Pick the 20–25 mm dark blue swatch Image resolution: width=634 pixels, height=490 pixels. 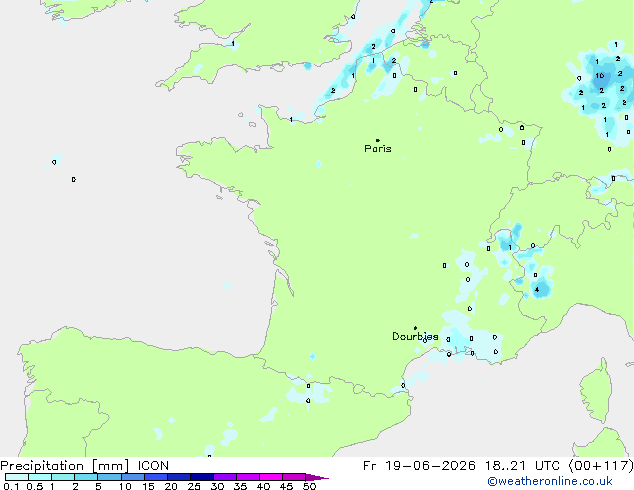pyautogui.click(x=179, y=477)
